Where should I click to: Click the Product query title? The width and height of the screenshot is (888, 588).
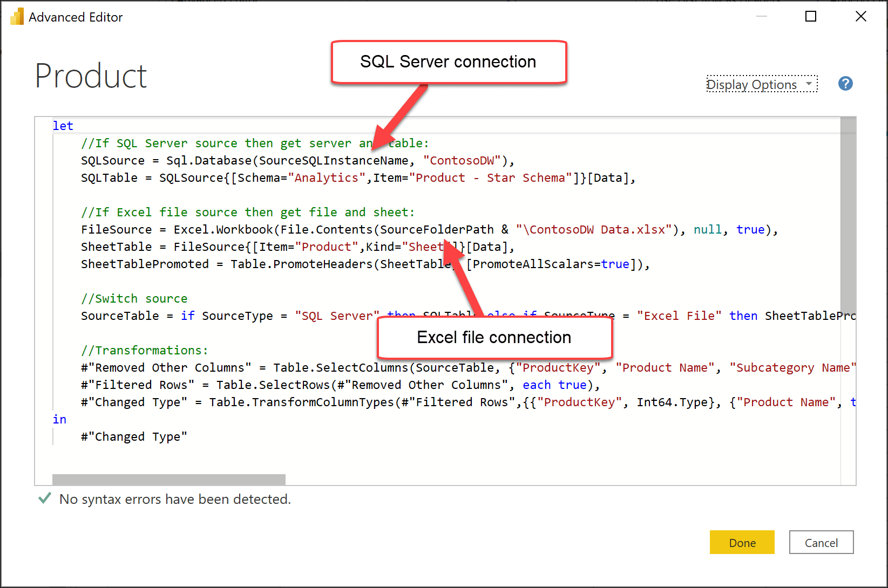coord(91,76)
